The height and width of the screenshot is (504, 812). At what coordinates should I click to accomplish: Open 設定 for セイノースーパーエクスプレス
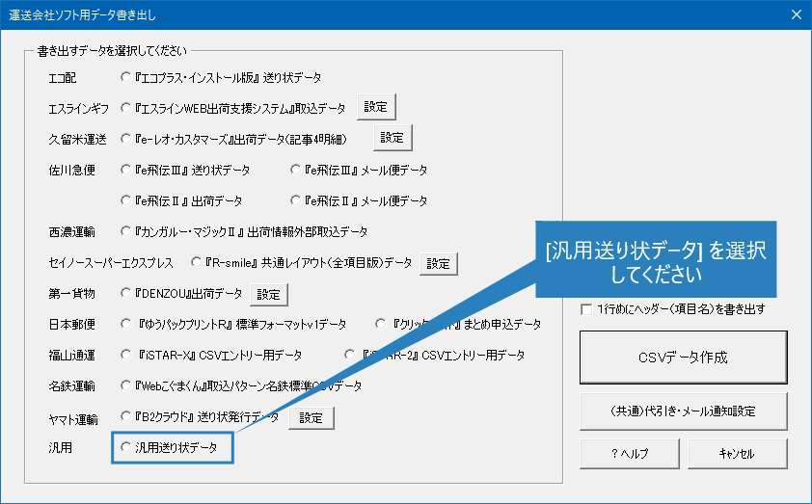(438, 262)
